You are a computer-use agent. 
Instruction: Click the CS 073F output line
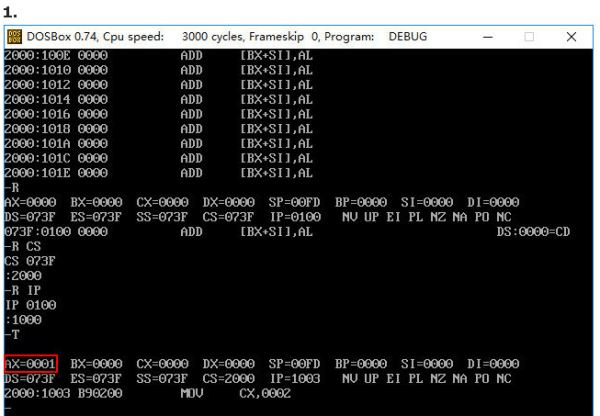click(30, 261)
